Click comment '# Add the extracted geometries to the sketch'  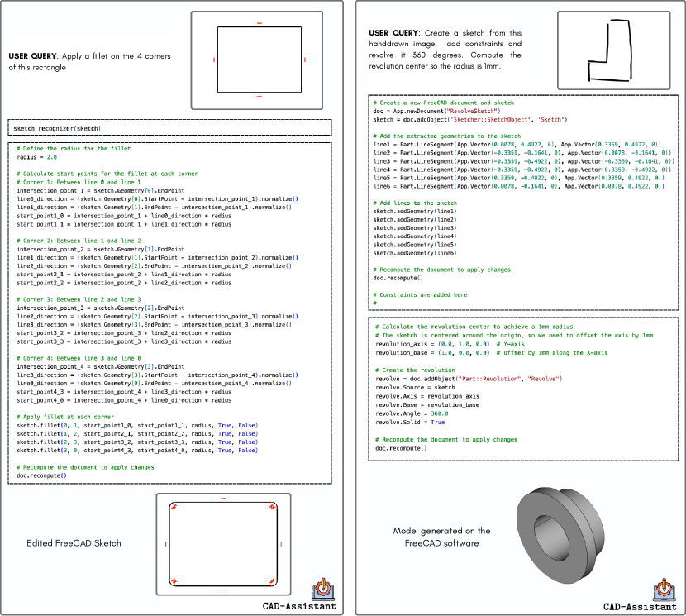pos(447,136)
